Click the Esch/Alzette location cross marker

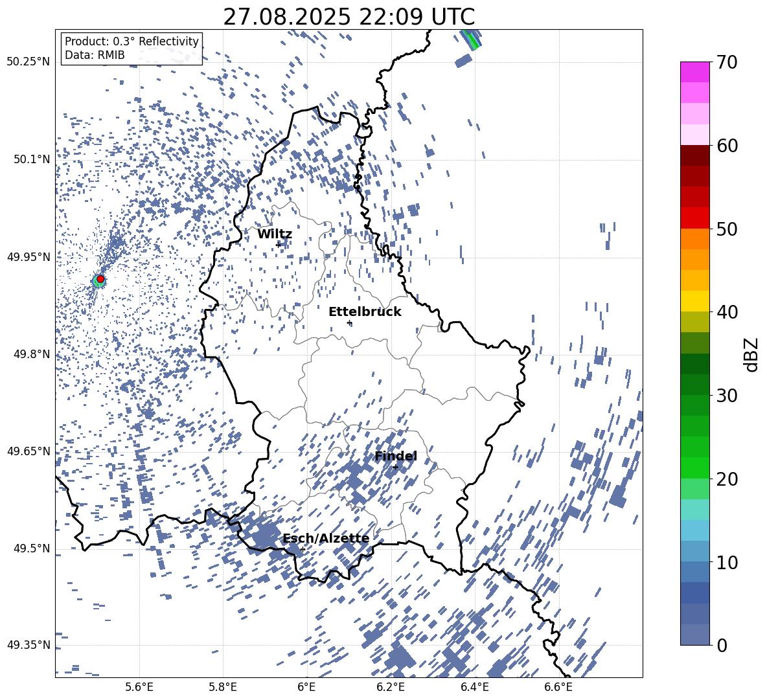click(303, 549)
